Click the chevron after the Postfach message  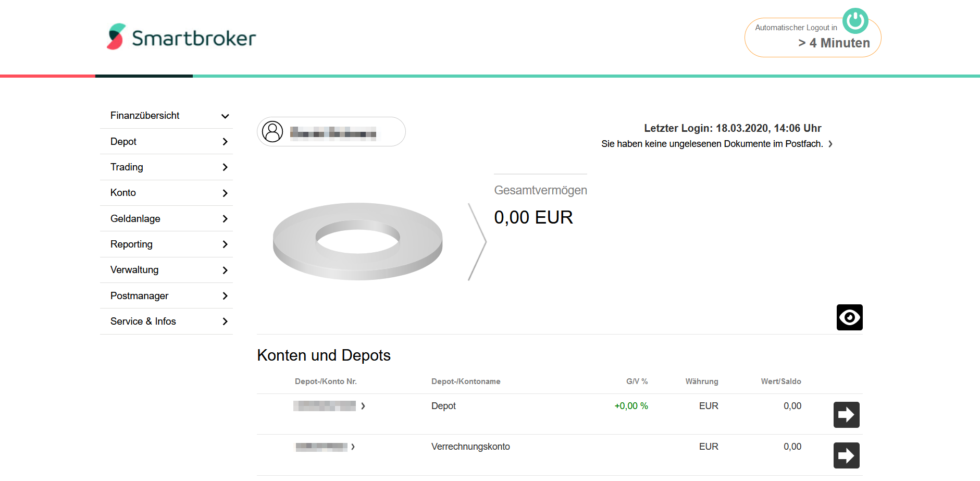tap(830, 144)
